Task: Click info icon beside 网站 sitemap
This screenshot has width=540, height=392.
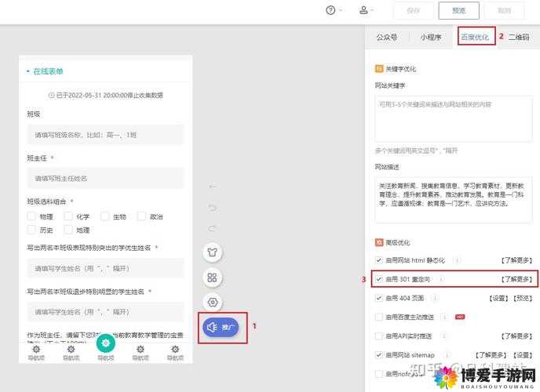Action: click(447, 355)
